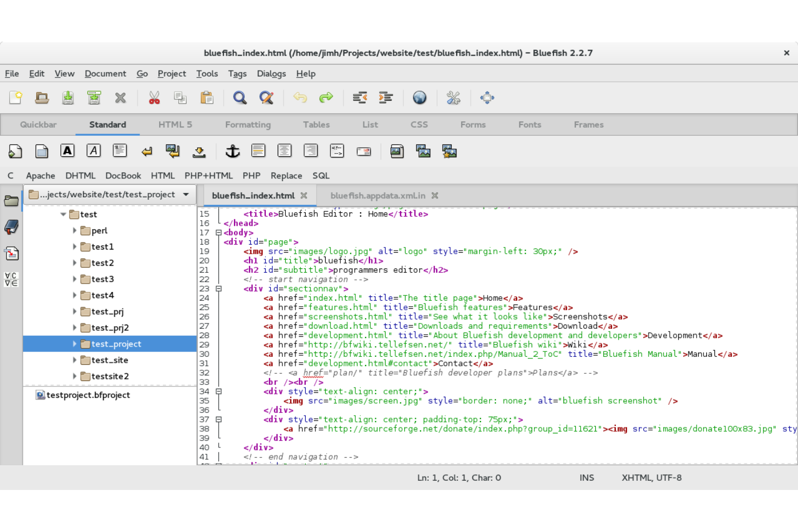Open Find with magnifier icon
This screenshot has width=798, height=532.
[240, 98]
